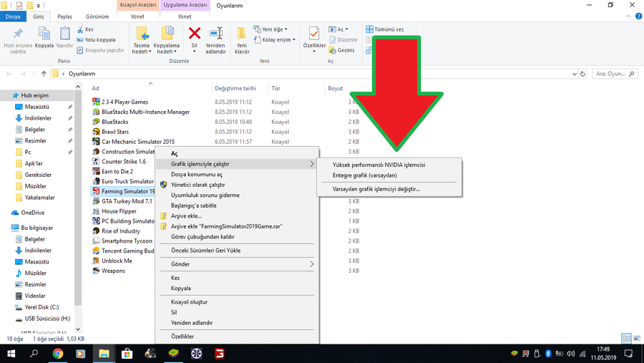Open address bar history dropdown arrow
Screen dimensions: 644x363
coord(574,74)
